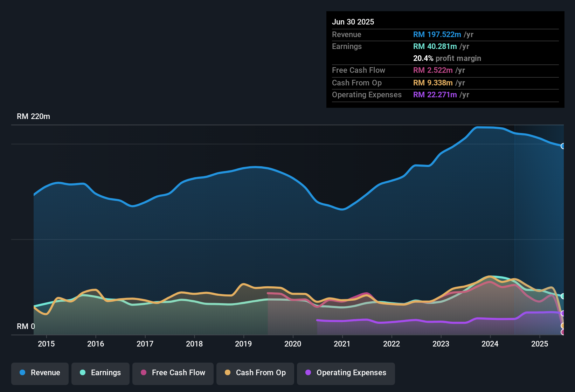
Task: Expand the Free Cash Flow legend entry
Action: point(173,373)
